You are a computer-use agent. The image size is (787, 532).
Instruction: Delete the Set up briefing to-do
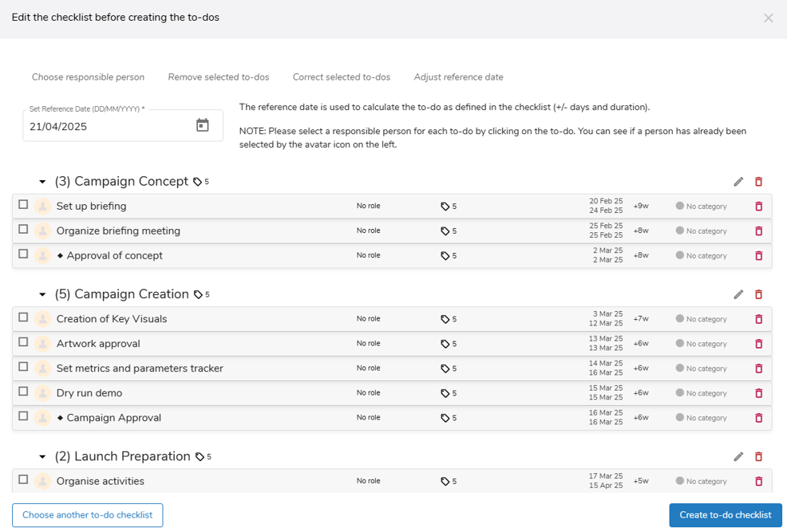758,207
